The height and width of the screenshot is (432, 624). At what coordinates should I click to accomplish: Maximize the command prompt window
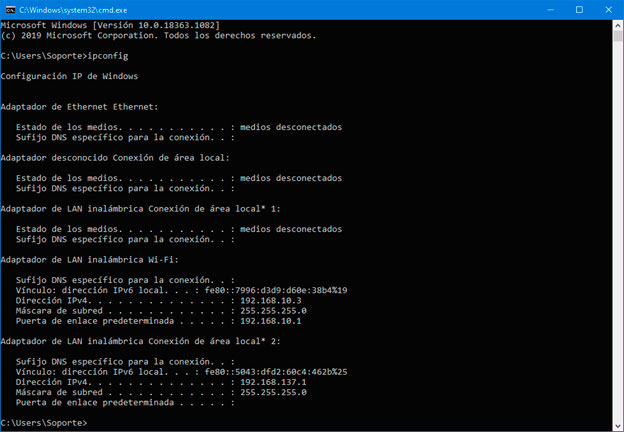[579, 9]
